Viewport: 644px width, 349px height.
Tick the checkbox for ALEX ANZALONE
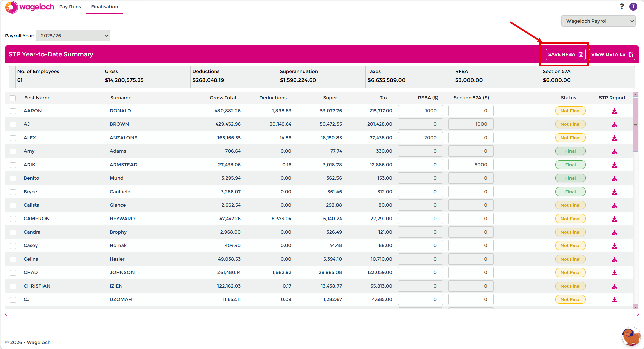tap(13, 138)
